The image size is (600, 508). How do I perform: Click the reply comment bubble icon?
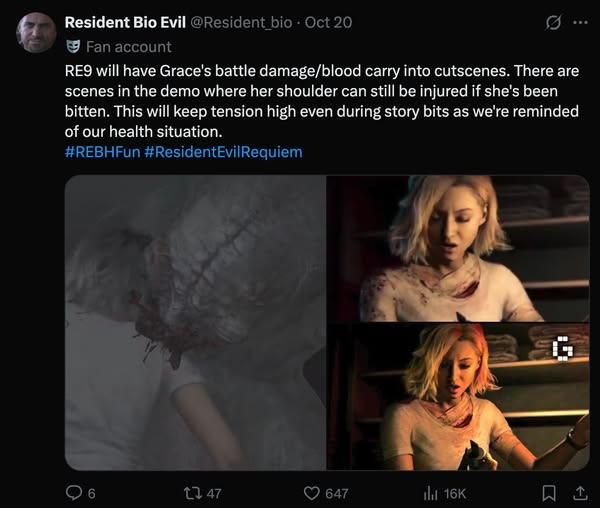click(x=73, y=493)
